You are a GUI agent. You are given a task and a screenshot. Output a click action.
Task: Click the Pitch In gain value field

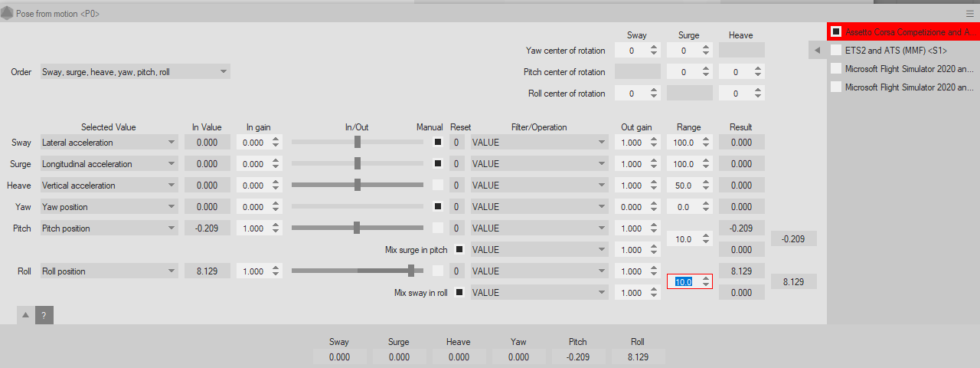[253, 228]
